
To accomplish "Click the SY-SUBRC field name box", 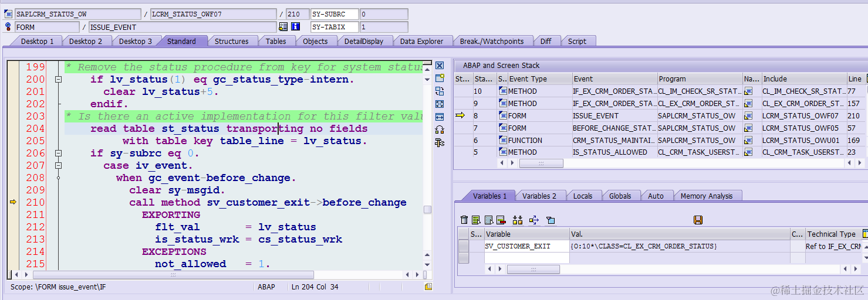I will [335, 13].
